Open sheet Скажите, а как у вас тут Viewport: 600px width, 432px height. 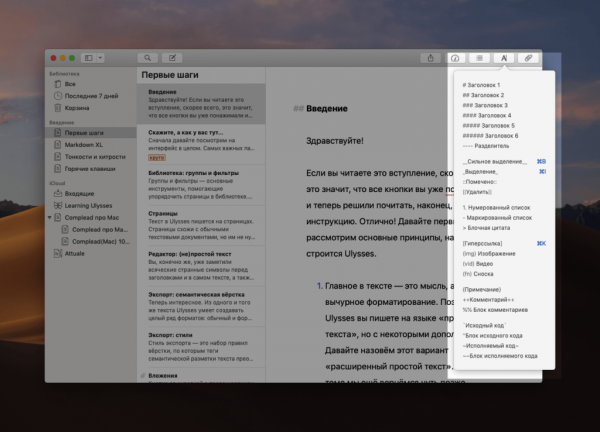201,145
